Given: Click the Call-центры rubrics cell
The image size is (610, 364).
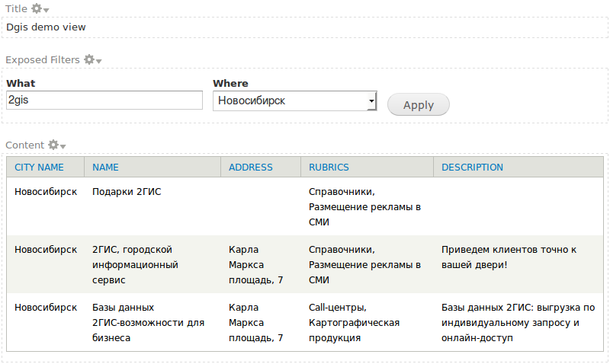Looking at the screenshot, I should coord(354,322).
